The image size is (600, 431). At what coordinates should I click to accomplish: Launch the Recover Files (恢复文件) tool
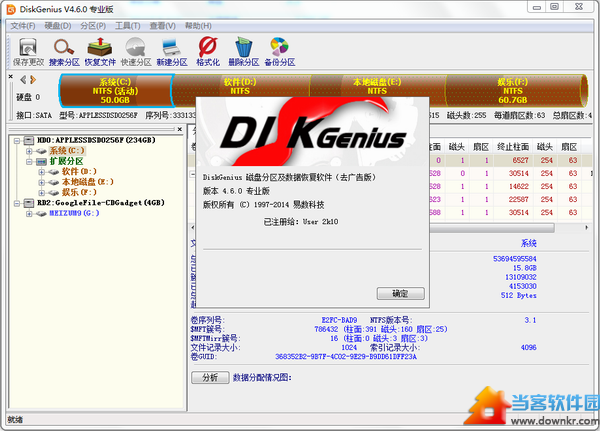(100, 52)
